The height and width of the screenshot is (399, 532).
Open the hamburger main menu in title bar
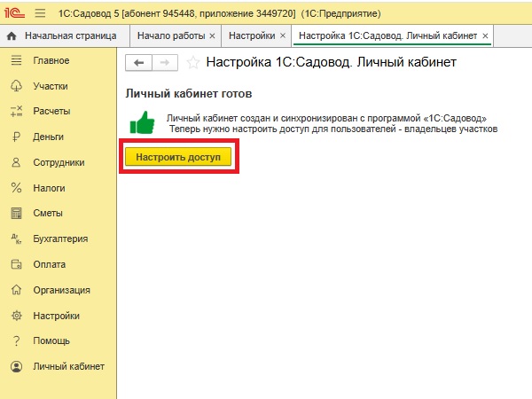[x=40, y=13]
